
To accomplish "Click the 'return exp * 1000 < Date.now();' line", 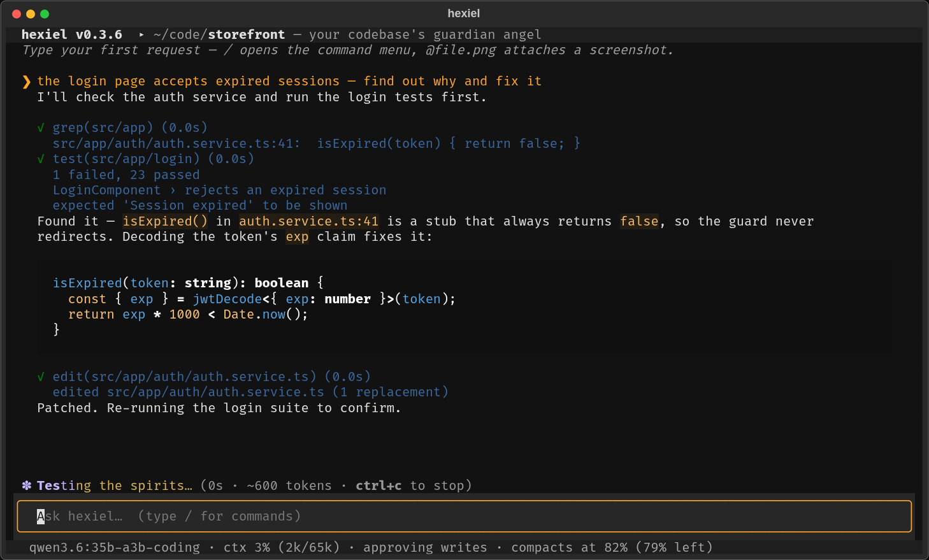I will [188, 315].
